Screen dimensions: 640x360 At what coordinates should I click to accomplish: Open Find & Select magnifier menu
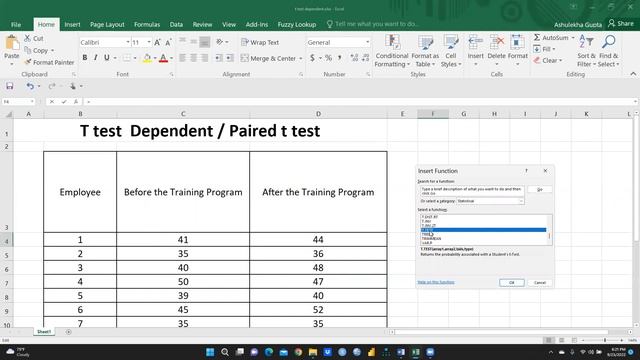pyautogui.click(x=609, y=51)
